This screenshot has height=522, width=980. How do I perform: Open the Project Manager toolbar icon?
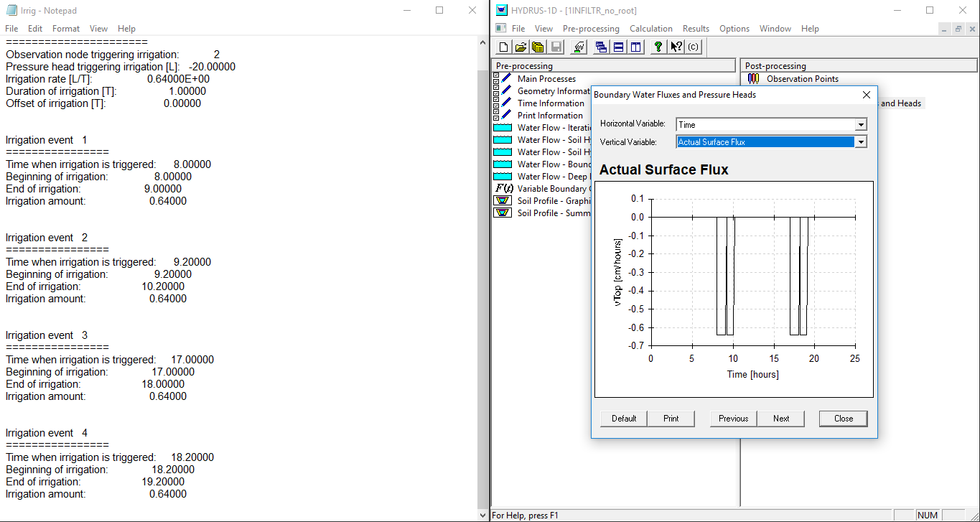pos(537,47)
